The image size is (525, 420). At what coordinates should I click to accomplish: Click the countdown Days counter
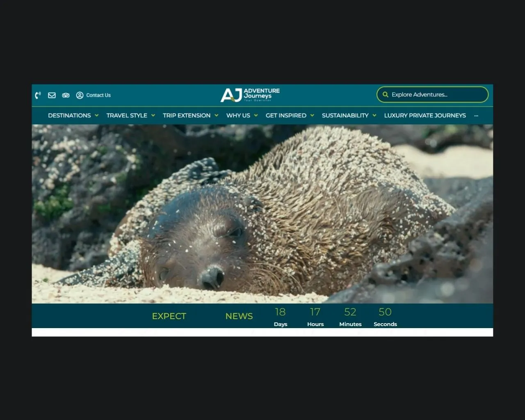pos(281,317)
